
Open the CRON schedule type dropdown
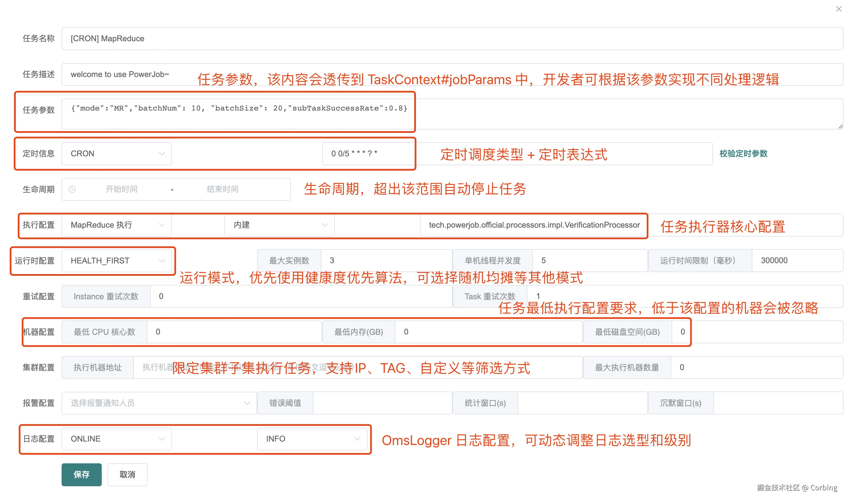tap(116, 153)
